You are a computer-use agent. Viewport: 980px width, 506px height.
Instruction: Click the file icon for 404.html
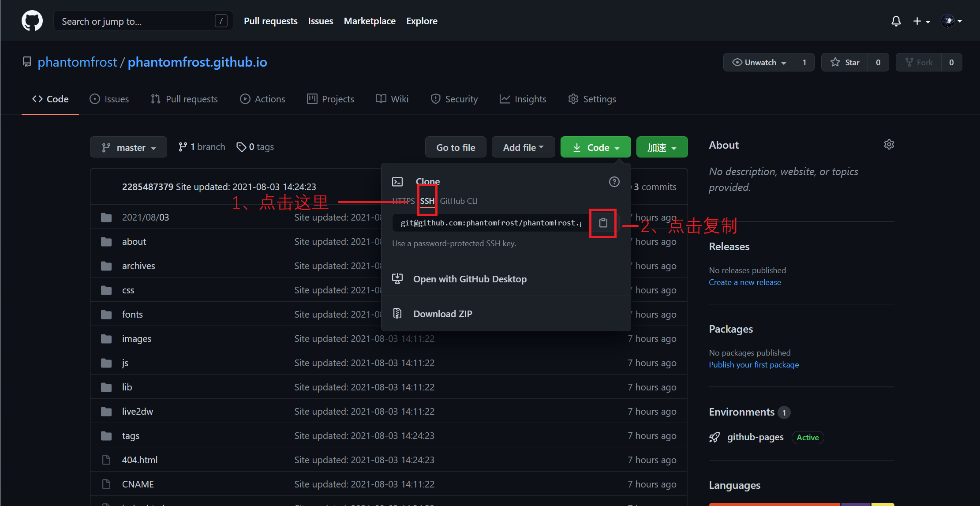106,460
